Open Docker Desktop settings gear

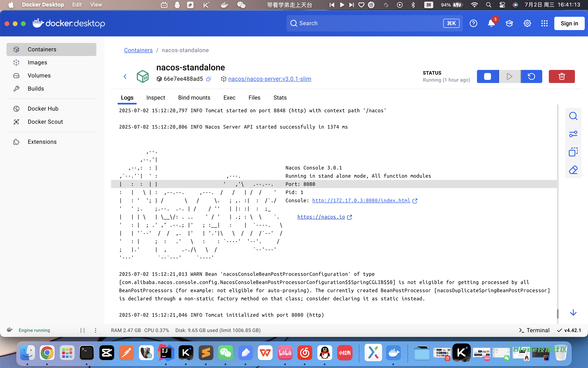point(527,23)
